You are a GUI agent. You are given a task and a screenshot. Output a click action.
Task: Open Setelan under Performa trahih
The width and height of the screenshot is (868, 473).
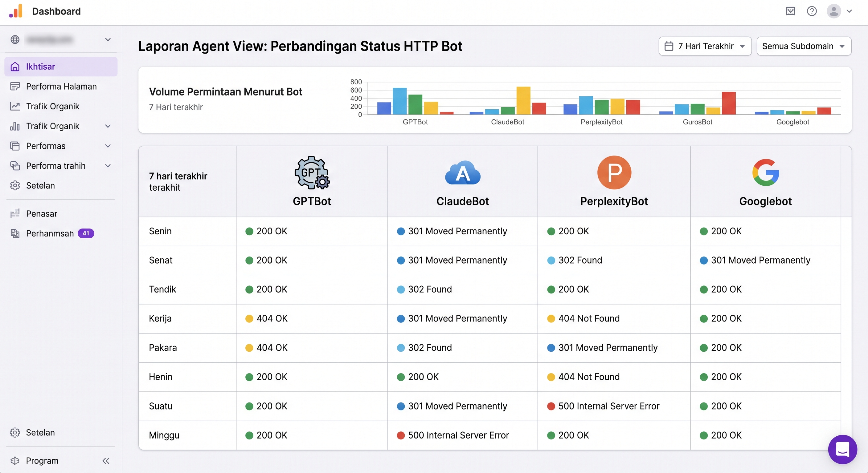61,185
